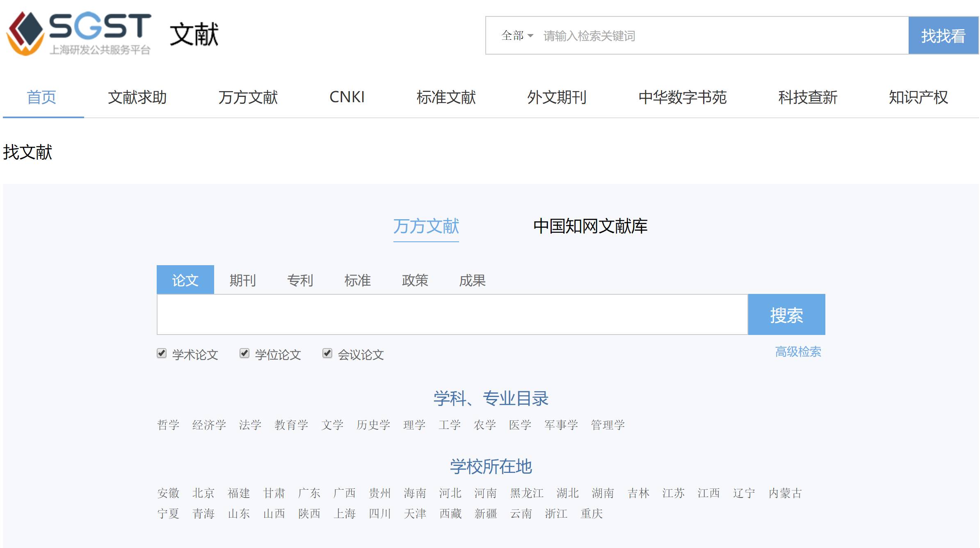This screenshot has width=980, height=548.
Task: Select the 期刊 search type tab
Action: point(243,280)
